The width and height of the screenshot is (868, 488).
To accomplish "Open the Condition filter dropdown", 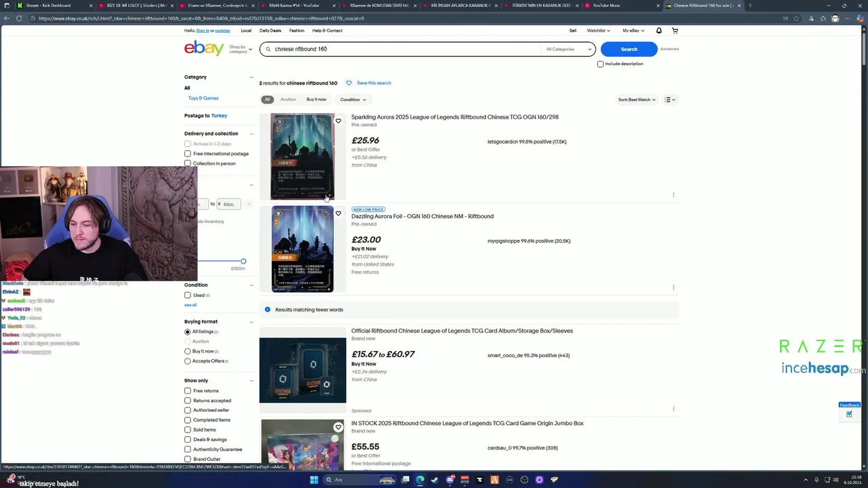I will (x=353, y=100).
